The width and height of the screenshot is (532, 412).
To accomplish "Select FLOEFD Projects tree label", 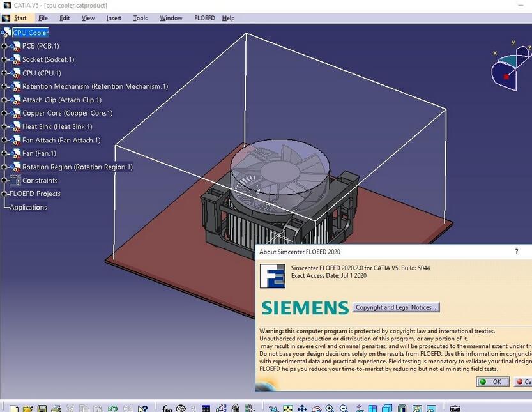I will point(35,194).
